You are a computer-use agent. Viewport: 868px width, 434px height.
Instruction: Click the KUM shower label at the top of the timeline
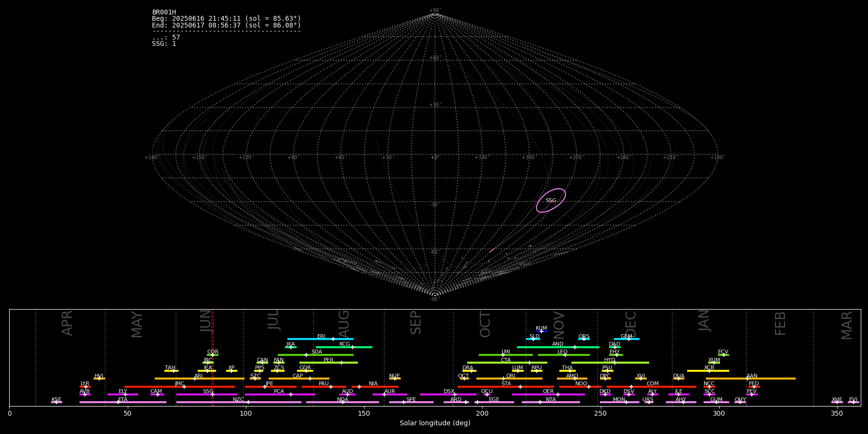click(542, 328)
